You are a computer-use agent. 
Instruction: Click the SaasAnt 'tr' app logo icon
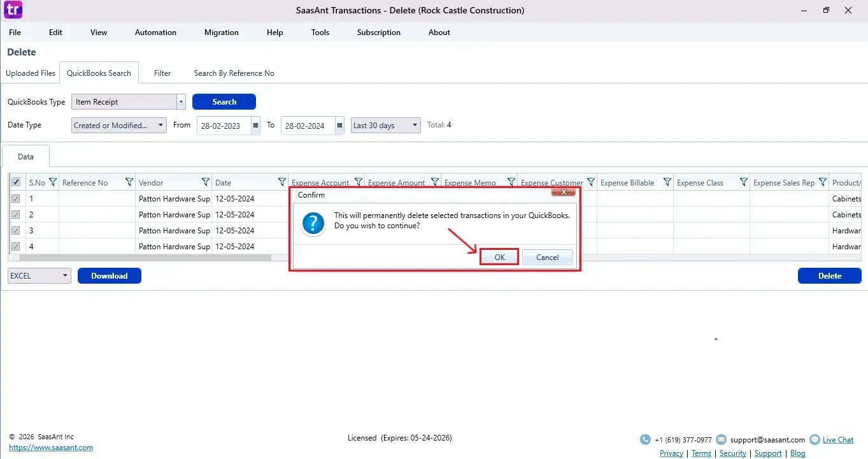tap(13, 10)
